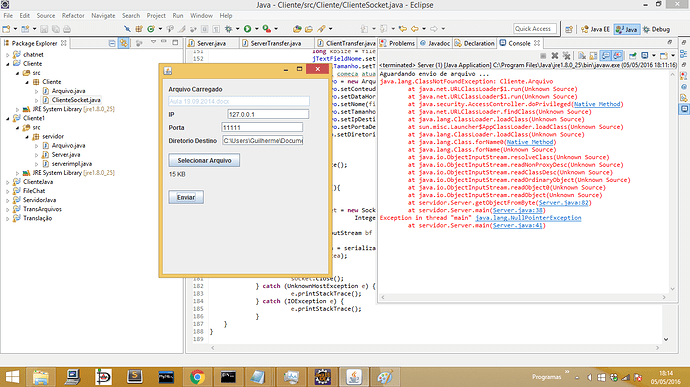Switch to the Javadoc tab
Viewport: 690px width, 387px height.
click(x=435, y=43)
